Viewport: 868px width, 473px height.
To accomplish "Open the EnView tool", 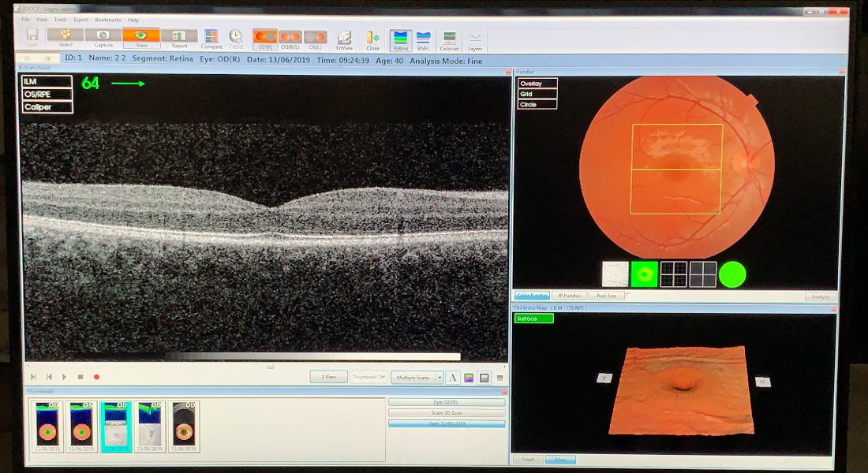I will 344,40.
